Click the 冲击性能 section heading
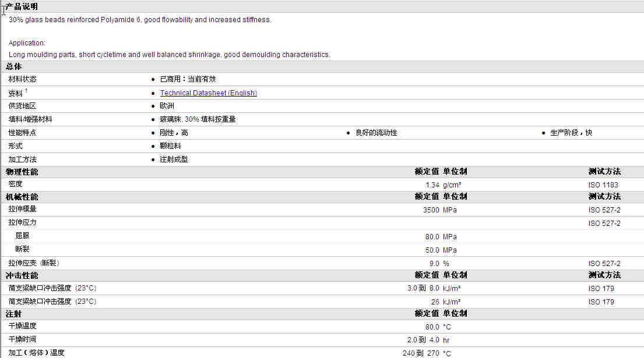Image resolution: width=644 pixels, height=358 pixels. pyautogui.click(x=22, y=275)
